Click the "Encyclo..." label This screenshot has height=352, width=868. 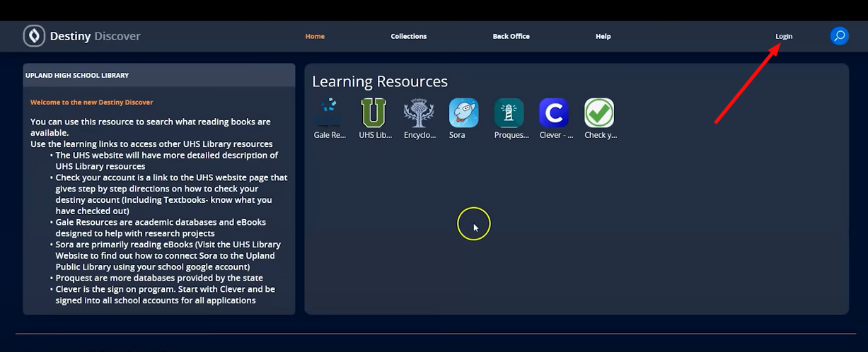coord(419,135)
